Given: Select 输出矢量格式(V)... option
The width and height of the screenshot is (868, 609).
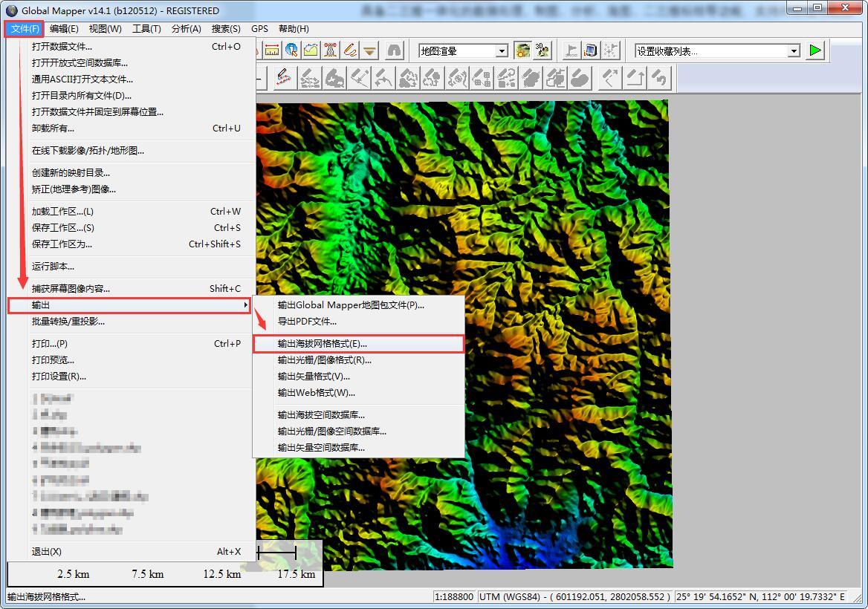Looking at the screenshot, I should coord(314,377).
